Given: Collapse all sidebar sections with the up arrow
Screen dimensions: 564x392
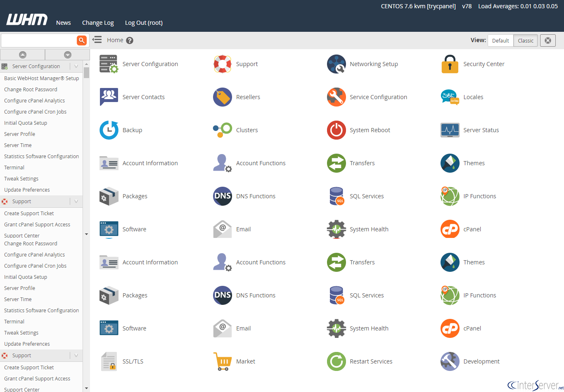Looking at the screenshot, I should [23, 55].
